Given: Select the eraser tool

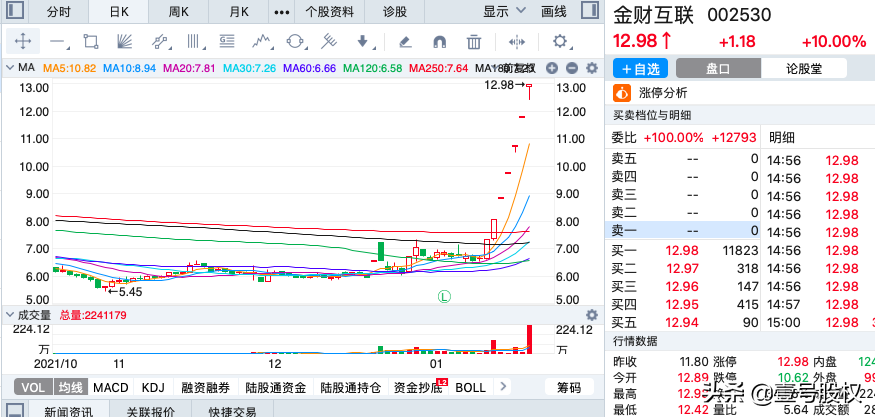Looking at the screenshot, I should [405, 41].
